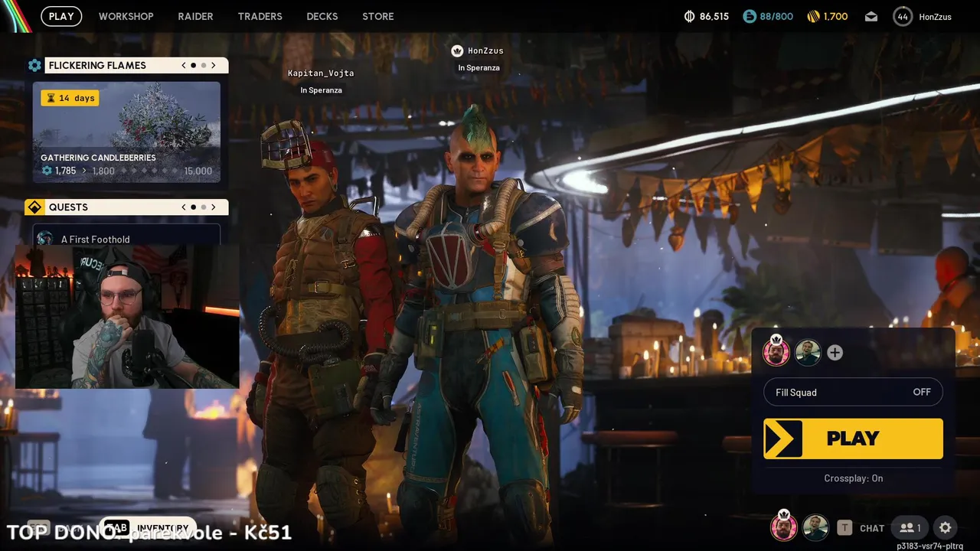The image size is (980, 551).
Task: Click second avatar in bottom social bar
Action: (x=815, y=527)
